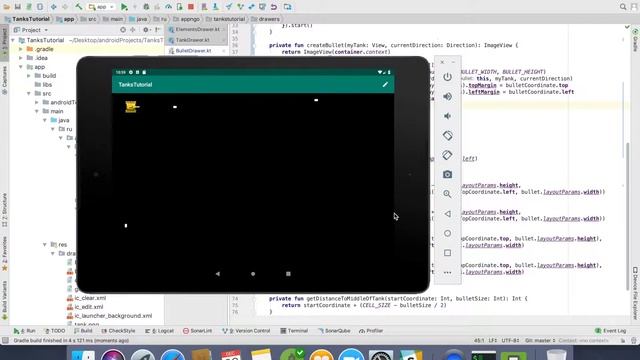Click the emulator zoom magnifier icon
The image size is (640, 360).
(x=447, y=194)
